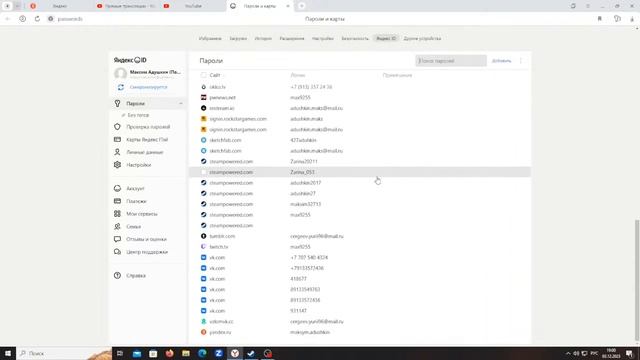Click the Windows taskbar search box
Image resolution: width=640 pixels, height=360 pixels.
click(64, 353)
